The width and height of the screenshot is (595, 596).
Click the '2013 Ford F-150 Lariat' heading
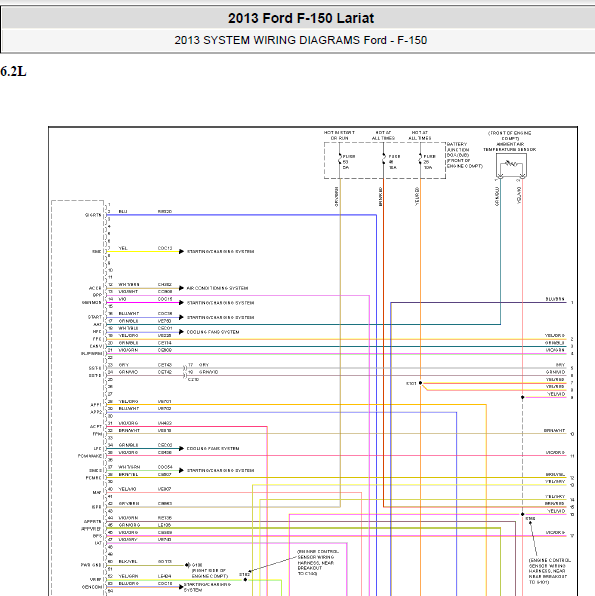tap(301, 18)
